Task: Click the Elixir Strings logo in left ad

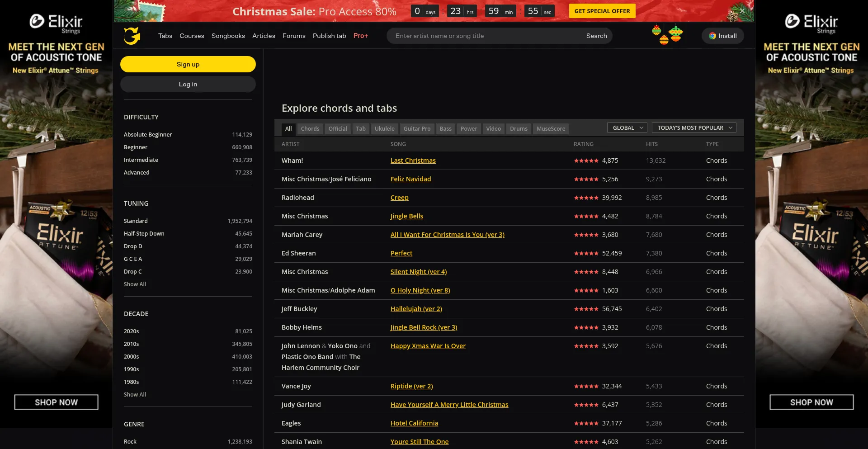Action: tap(56, 24)
